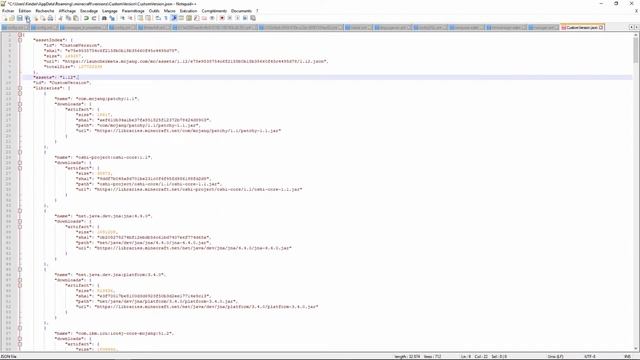Print the document via the Print icon
The width and height of the screenshot is (640, 360).
[x=50, y=18]
